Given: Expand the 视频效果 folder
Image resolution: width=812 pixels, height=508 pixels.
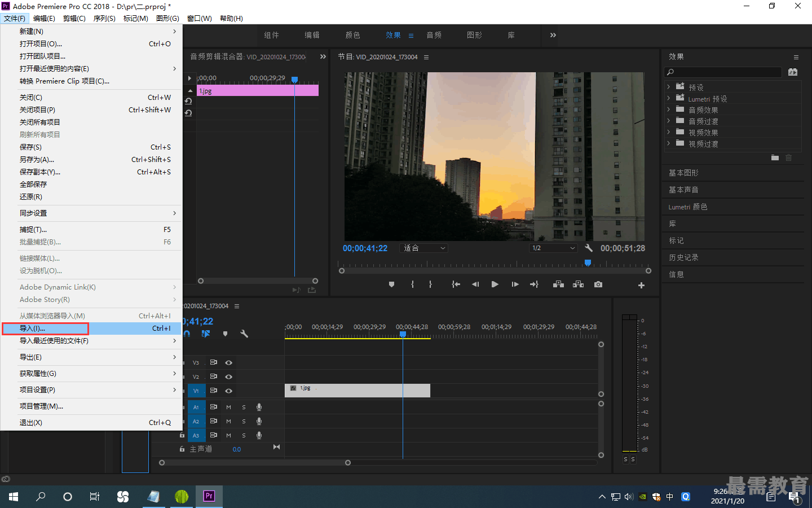Looking at the screenshot, I should click(669, 132).
